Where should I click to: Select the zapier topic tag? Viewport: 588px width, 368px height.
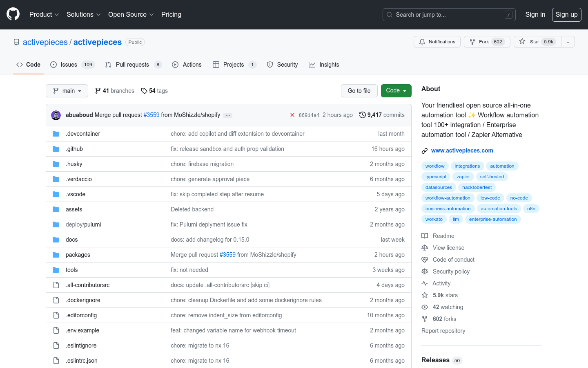click(x=463, y=177)
